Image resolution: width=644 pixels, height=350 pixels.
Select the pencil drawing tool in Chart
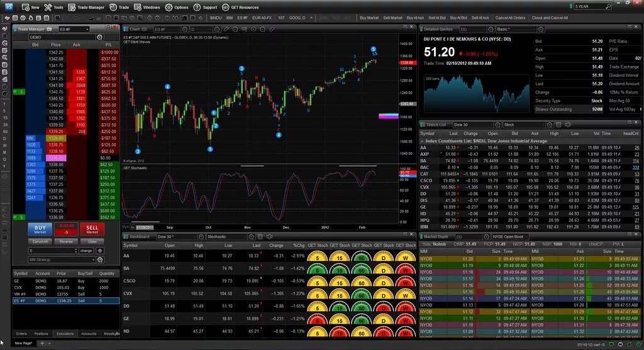[226, 29]
